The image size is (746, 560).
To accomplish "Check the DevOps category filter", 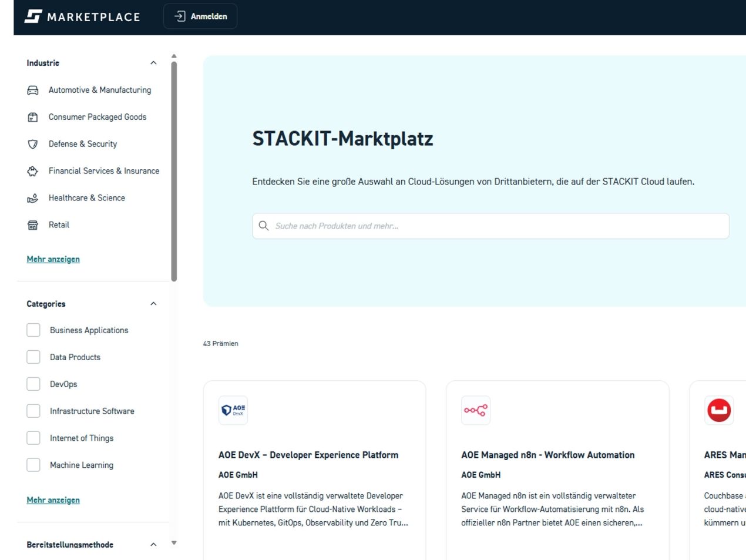I will point(33,384).
